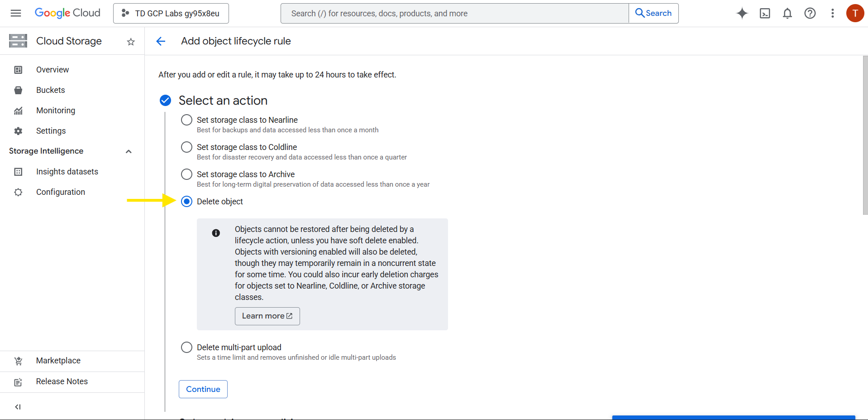Select Set storage class to Nearline

coord(186,120)
